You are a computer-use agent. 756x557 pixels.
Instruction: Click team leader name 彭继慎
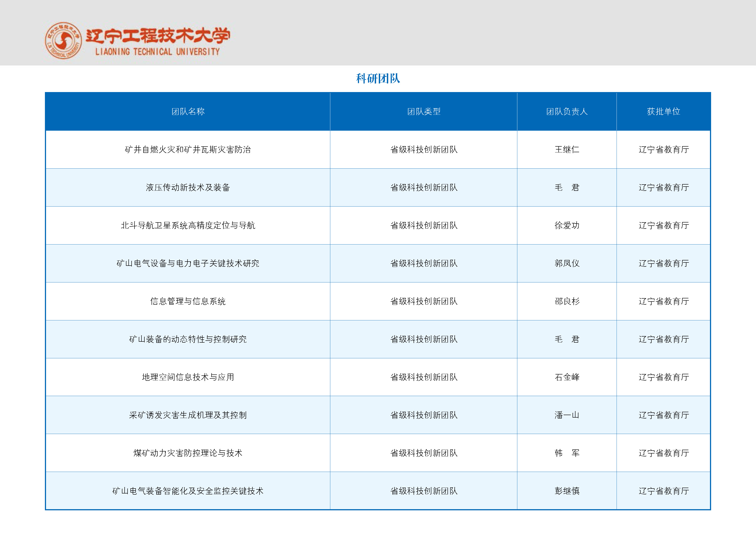click(x=567, y=491)
